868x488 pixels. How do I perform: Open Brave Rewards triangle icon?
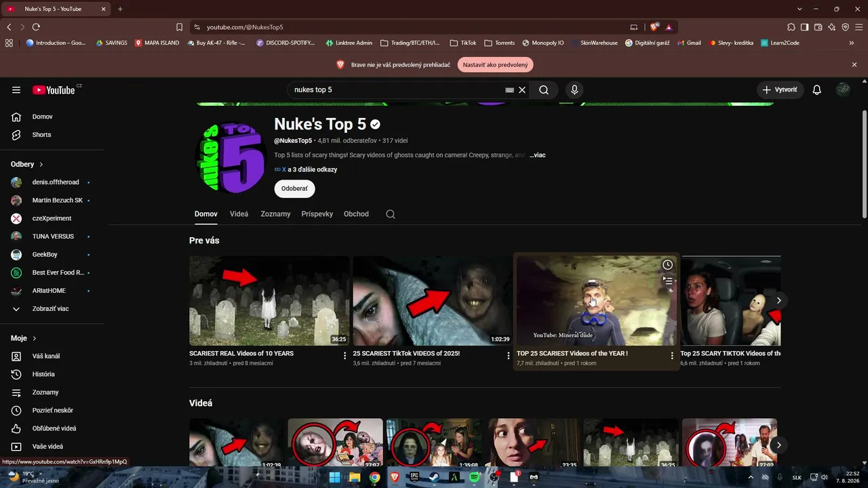click(669, 27)
